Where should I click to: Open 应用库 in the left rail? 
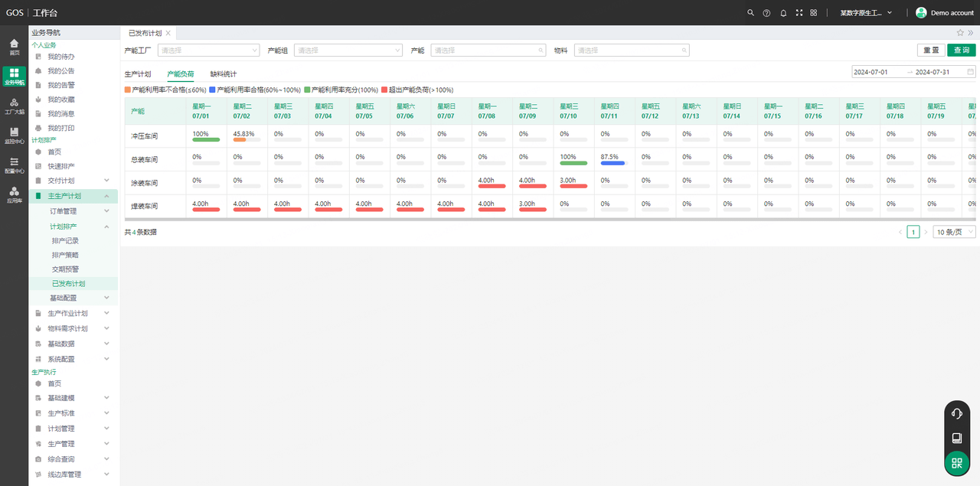[x=14, y=195]
